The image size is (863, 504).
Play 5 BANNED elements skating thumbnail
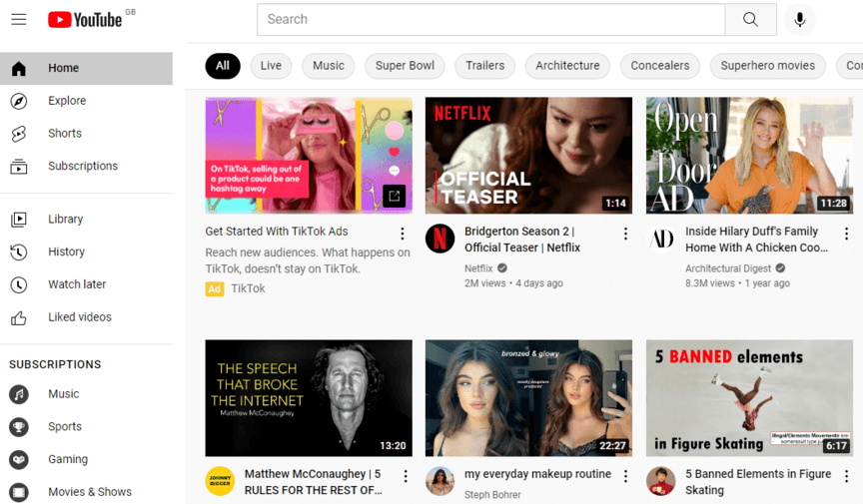tap(749, 398)
